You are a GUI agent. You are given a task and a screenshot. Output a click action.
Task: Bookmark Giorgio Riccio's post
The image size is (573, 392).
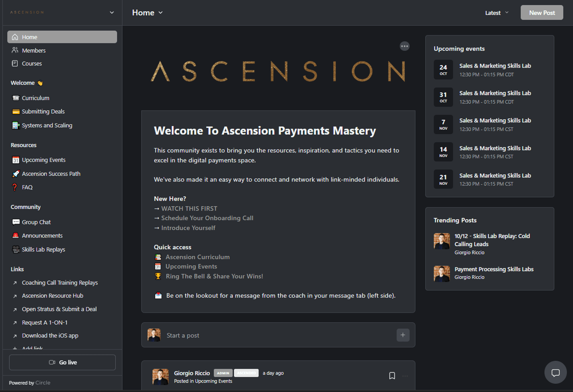tap(392, 376)
